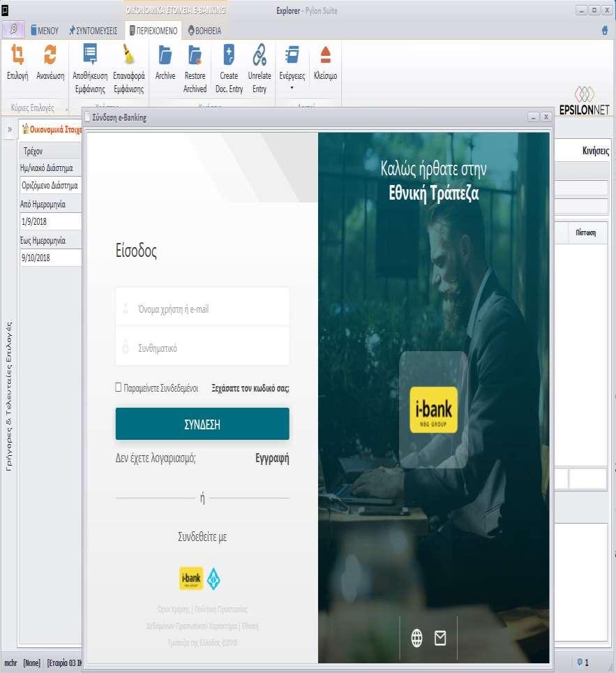Image resolution: width=616 pixels, height=673 pixels.
Task: Click the globe language icon
Action: pyautogui.click(x=416, y=638)
